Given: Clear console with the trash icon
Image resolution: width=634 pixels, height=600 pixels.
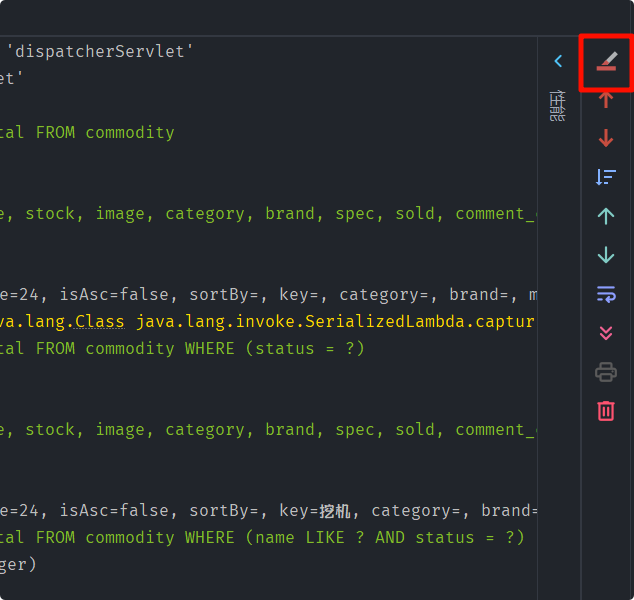Looking at the screenshot, I should 606,411.
